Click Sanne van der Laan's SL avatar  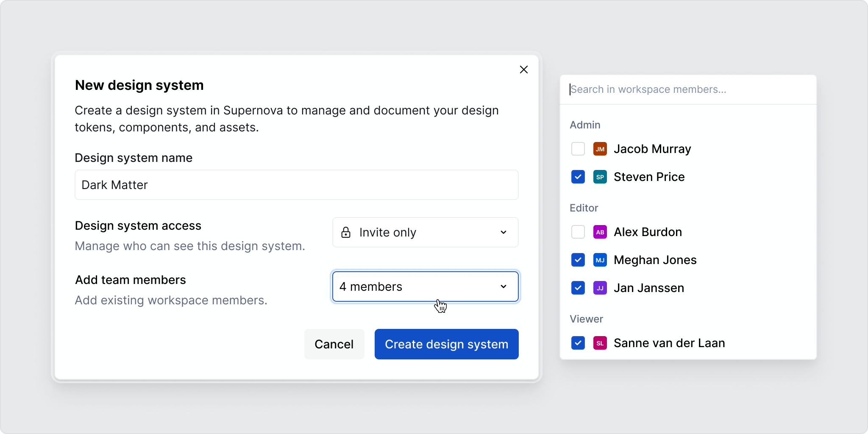(600, 343)
